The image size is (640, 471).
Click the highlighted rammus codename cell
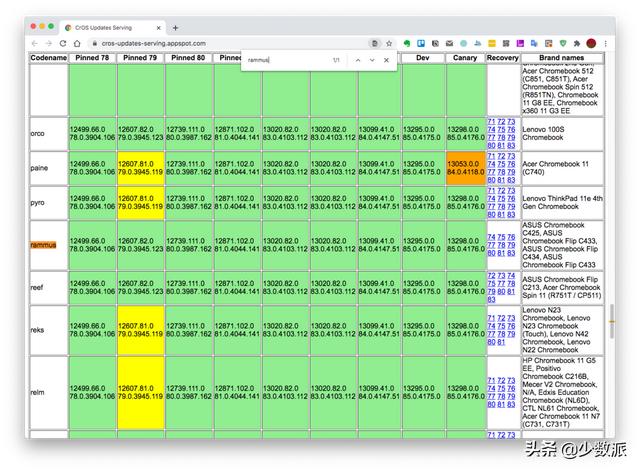(49, 245)
